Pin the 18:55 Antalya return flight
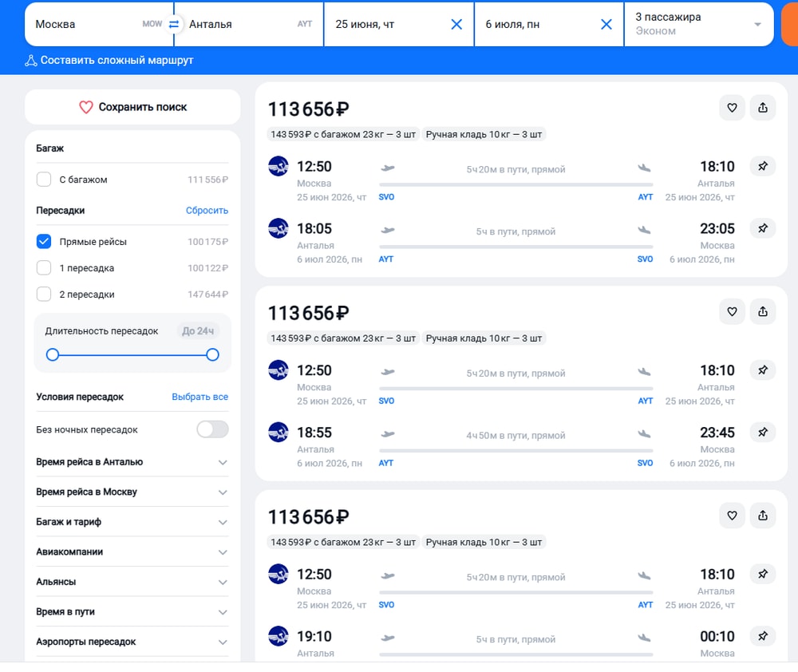Screen dimensions: 798x672 762,432
